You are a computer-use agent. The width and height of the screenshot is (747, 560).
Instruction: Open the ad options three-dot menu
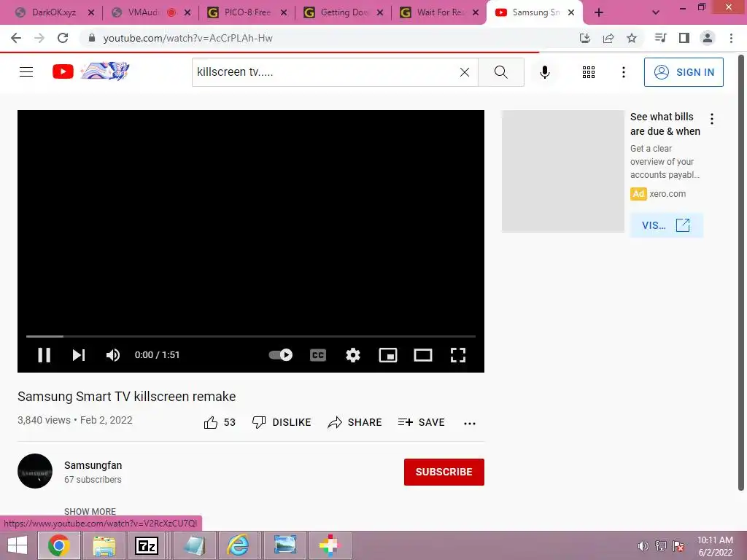point(712,119)
